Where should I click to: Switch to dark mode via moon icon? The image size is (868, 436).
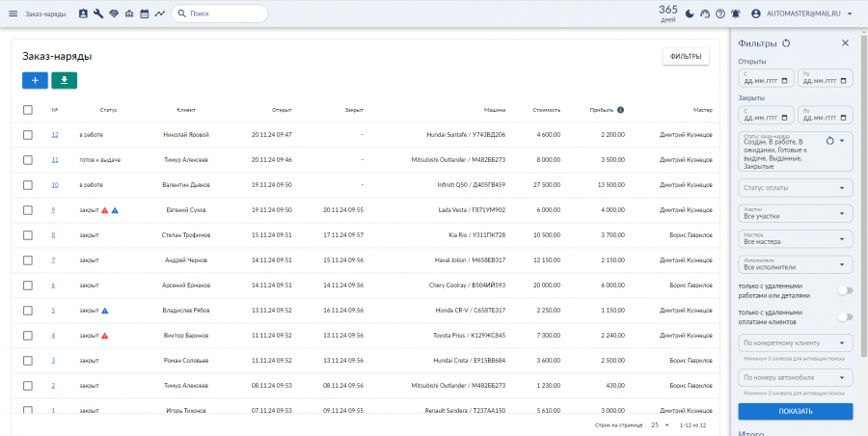pos(690,14)
